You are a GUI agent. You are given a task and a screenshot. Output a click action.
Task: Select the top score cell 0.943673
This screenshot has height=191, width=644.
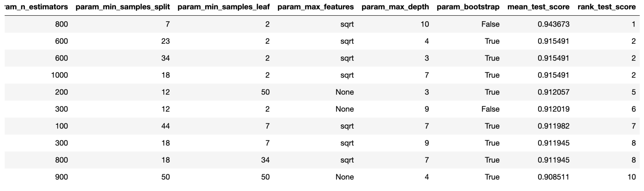tap(554, 25)
